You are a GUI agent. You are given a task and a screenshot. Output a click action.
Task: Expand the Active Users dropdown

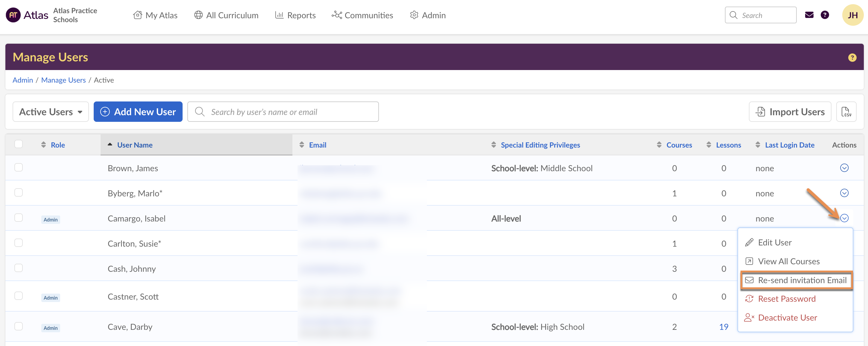click(x=51, y=112)
